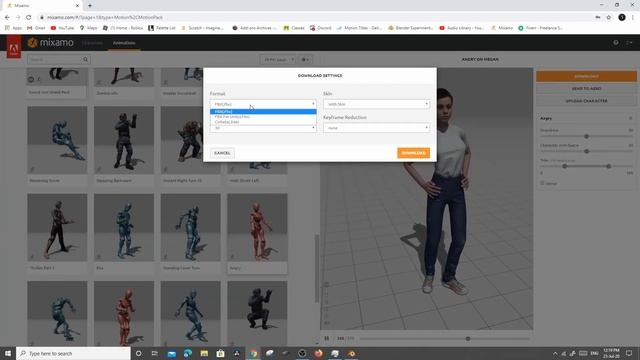Open the 48 Per page dropdown
This screenshot has height=360, width=640.
pyautogui.click(x=278, y=60)
